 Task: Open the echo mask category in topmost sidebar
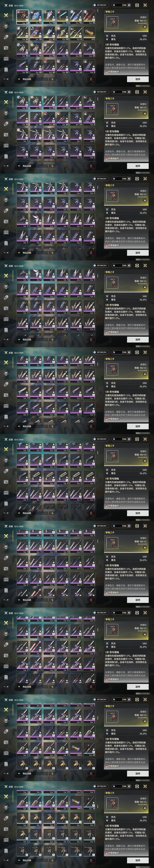(6, 26)
